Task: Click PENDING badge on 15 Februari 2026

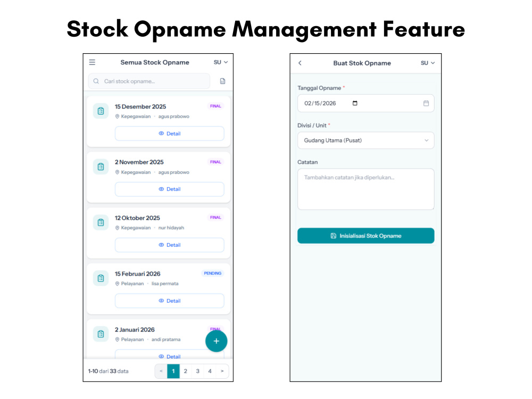Action: pos(213,273)
